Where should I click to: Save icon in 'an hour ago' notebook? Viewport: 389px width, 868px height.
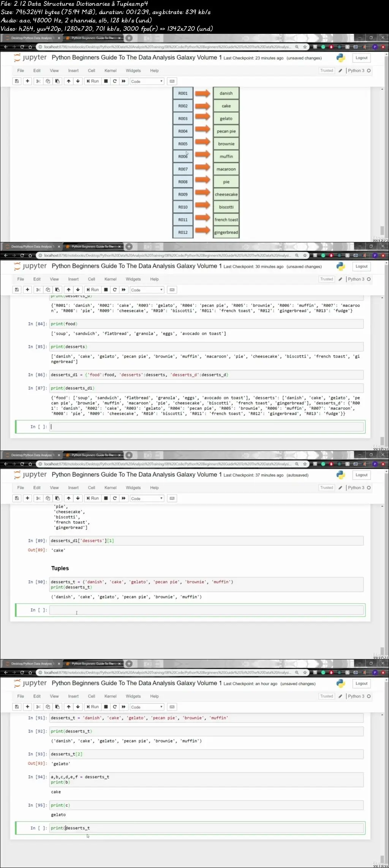17,707
